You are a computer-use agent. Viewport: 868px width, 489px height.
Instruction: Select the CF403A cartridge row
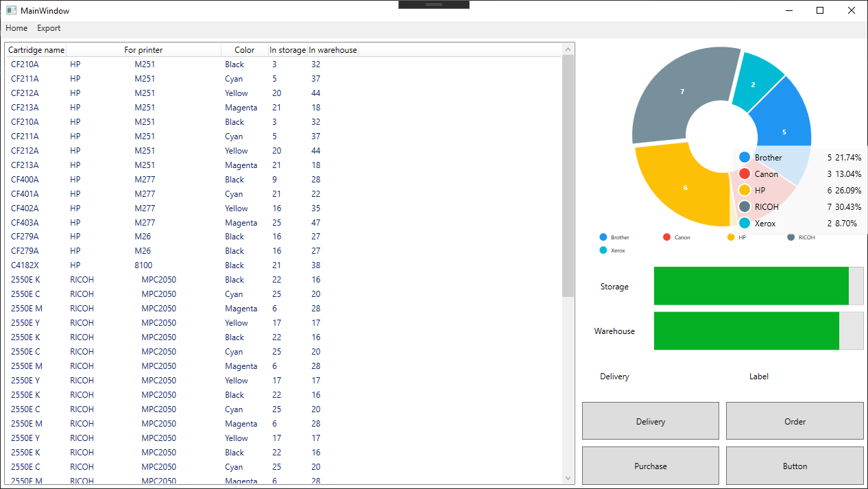click(x=283, y=223)
